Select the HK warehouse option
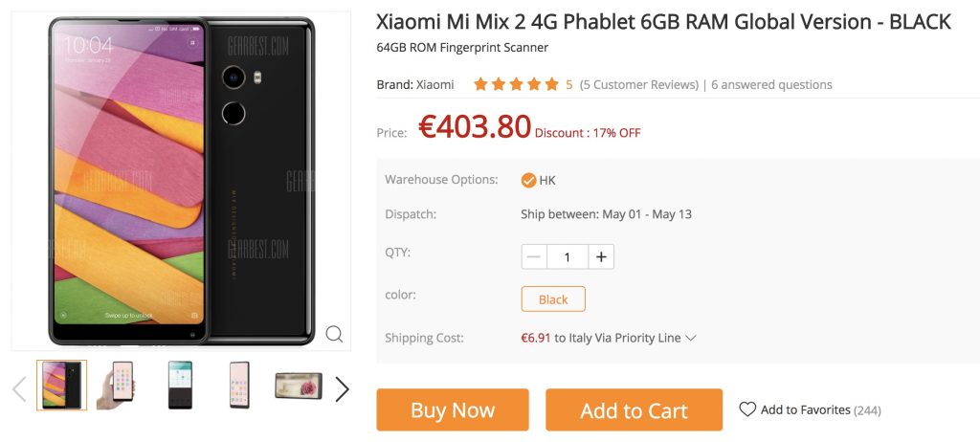Viewport: 980px width, 442px height. tap(538, 181)
